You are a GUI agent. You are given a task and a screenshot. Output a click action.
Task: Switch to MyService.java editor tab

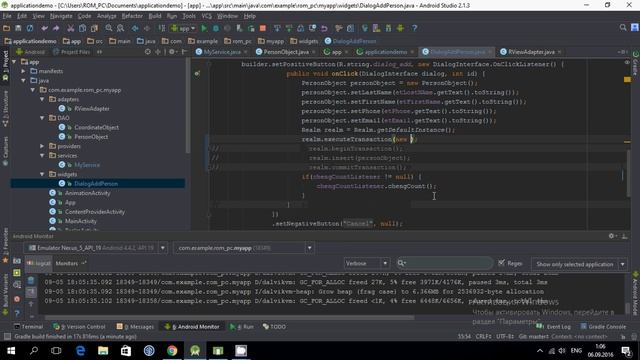(222, 52)
